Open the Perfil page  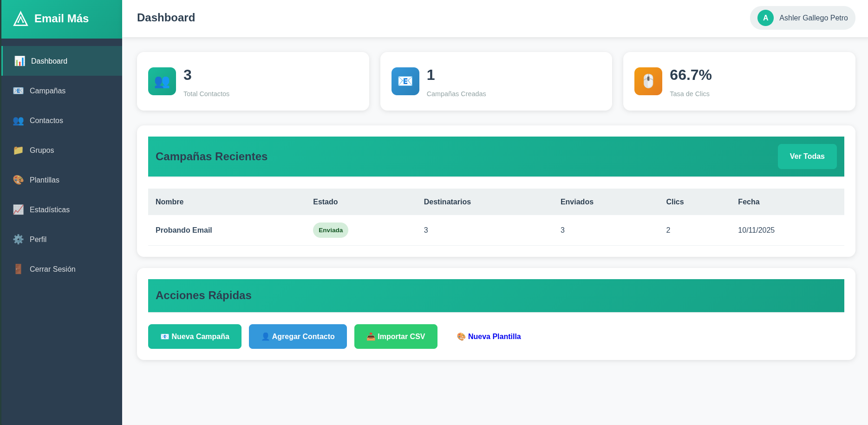[x=62, y=239]
